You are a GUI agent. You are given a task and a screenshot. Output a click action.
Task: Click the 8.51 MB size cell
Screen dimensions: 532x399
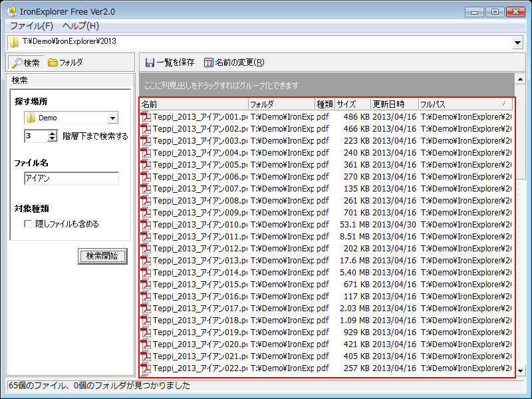pos(354,237)
